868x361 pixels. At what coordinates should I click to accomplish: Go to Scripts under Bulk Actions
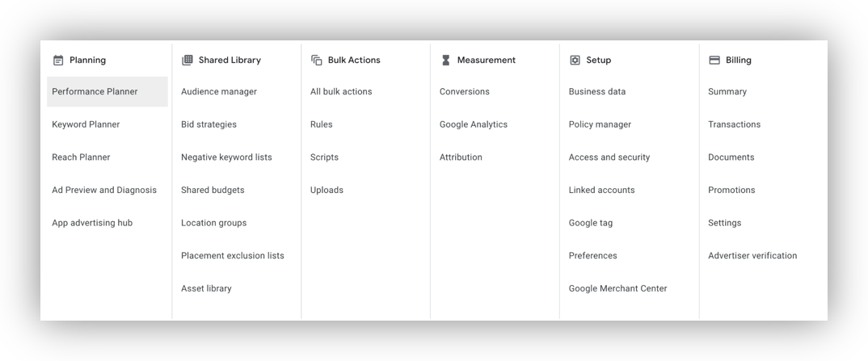324,157
